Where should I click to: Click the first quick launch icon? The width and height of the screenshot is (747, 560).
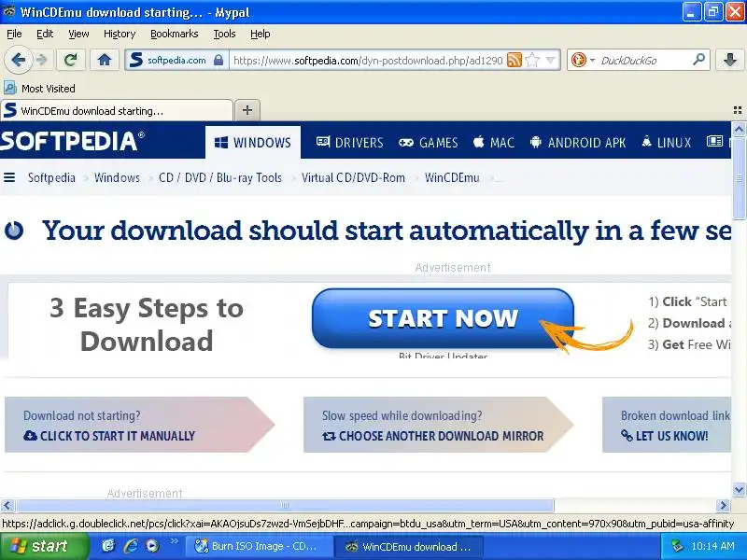[108, 546]
